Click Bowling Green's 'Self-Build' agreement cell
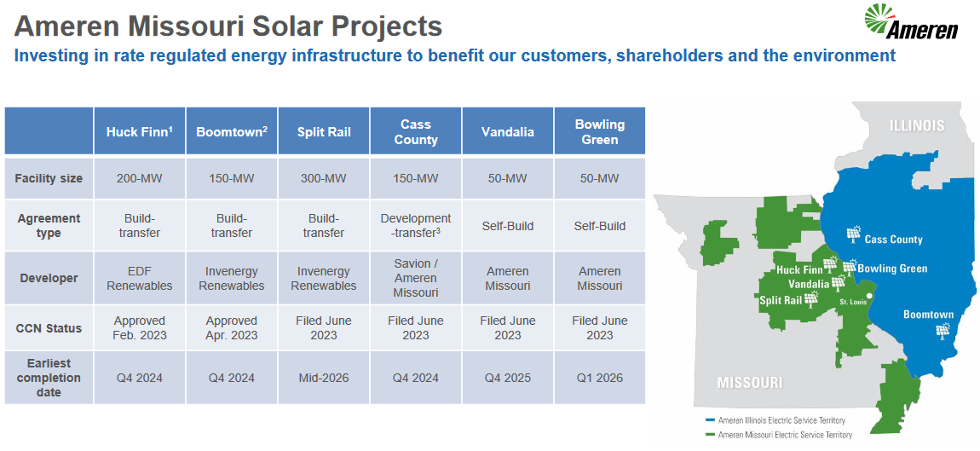This screenshot has width=980, height=451. 599,226
